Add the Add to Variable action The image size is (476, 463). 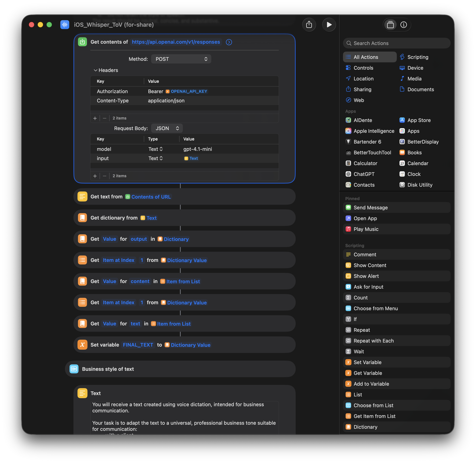click(x=397, y=384)
